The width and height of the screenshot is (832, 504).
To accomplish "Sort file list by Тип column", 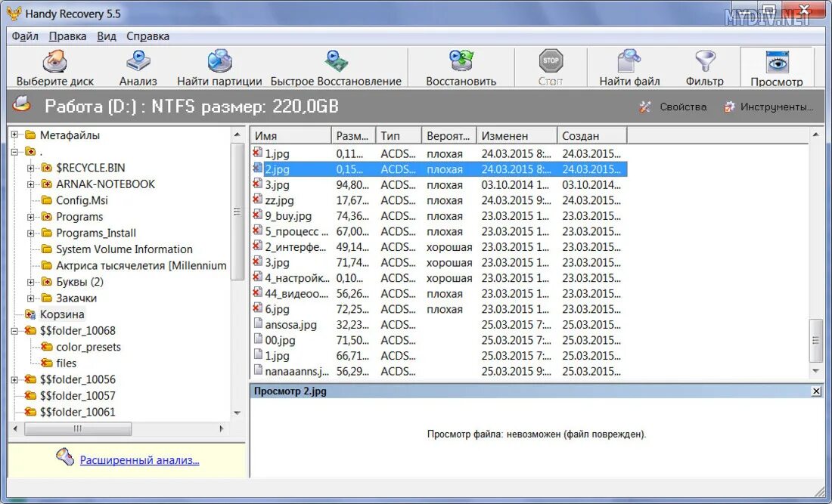I will [399, 136].
